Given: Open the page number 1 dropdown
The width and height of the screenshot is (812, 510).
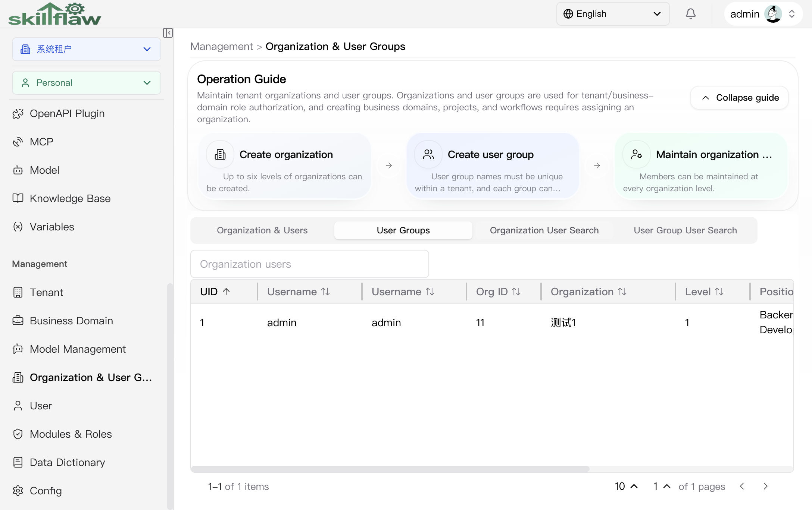Looking at the screenshot, I should click(x=662, y=487).
